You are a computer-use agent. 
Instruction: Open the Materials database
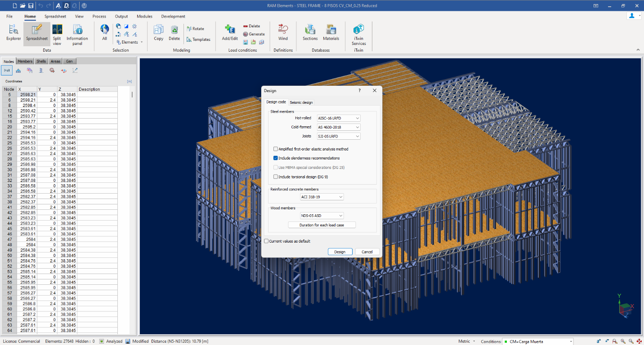click(x=331, y=33)
